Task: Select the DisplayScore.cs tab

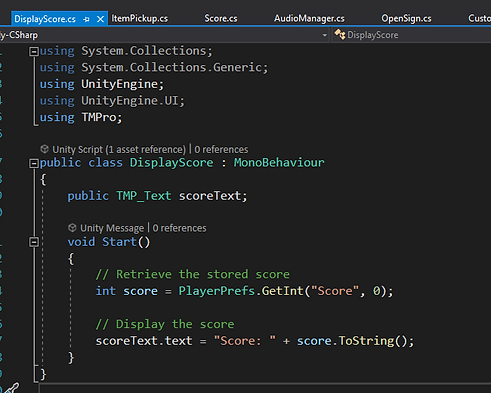Action: 45,19
